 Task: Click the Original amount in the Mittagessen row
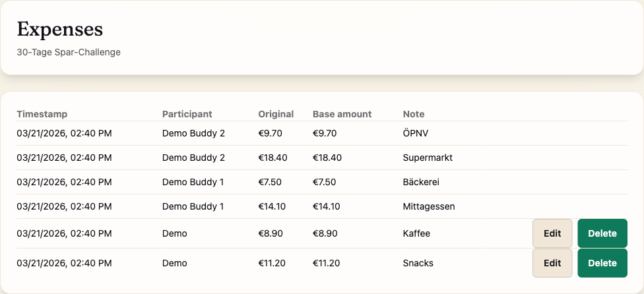click(x=272, y=206)
